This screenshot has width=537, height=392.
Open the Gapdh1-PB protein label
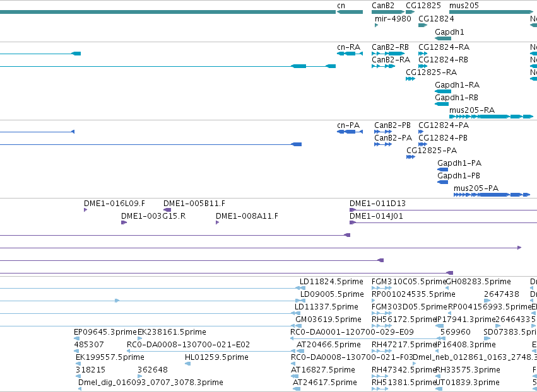pyautogui.click(x=459, y=176)
